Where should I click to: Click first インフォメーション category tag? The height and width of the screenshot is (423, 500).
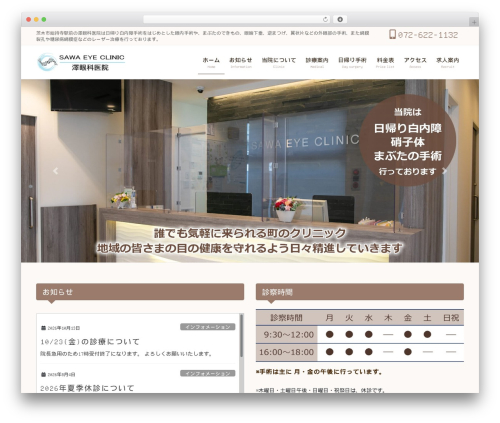(x=208, y=327)
